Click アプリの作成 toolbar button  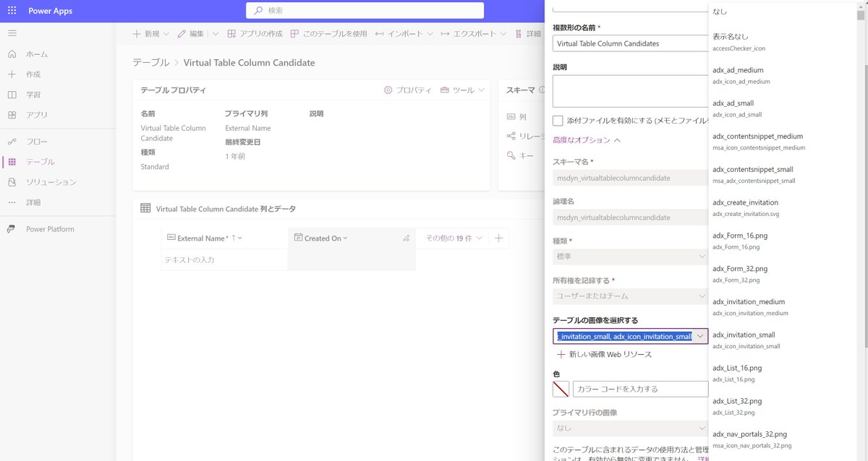click(x=255, y=33)
